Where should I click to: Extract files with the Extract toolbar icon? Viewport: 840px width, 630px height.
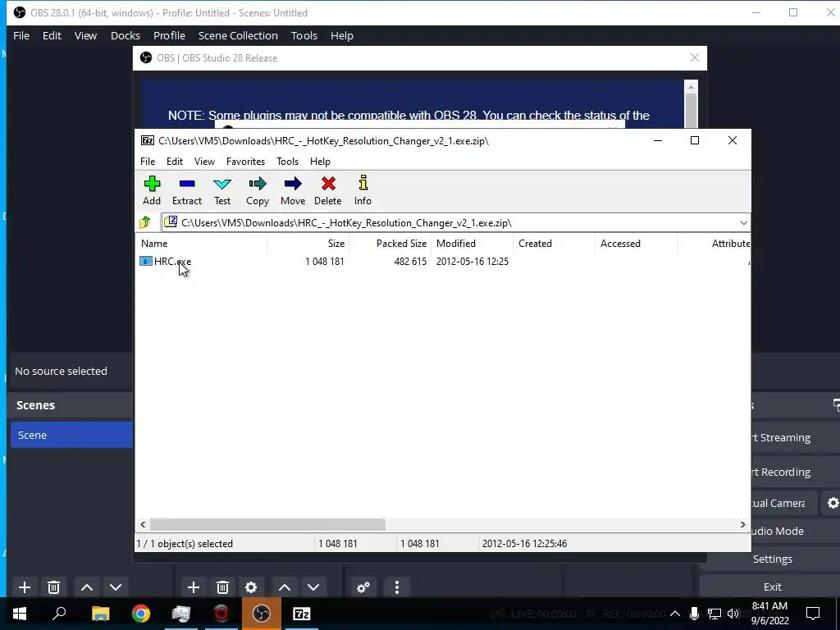[186, 190]
